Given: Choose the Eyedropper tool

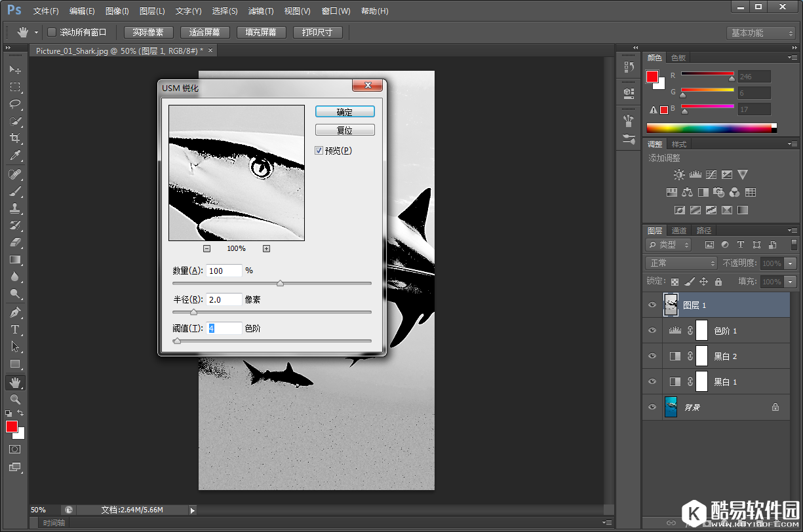Looking at the screenshot, I should pos(14,155).
